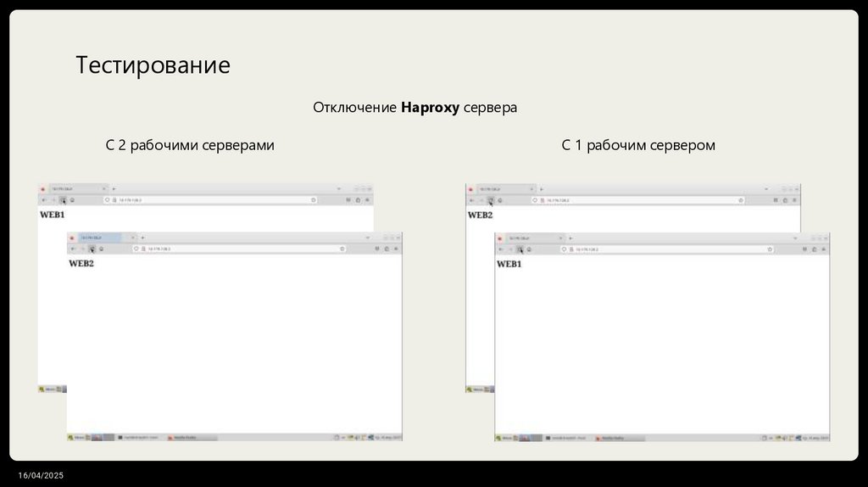Open home page in the right WEB1 browser
Viewport: 868px width, 487px height.
[529, 250]
